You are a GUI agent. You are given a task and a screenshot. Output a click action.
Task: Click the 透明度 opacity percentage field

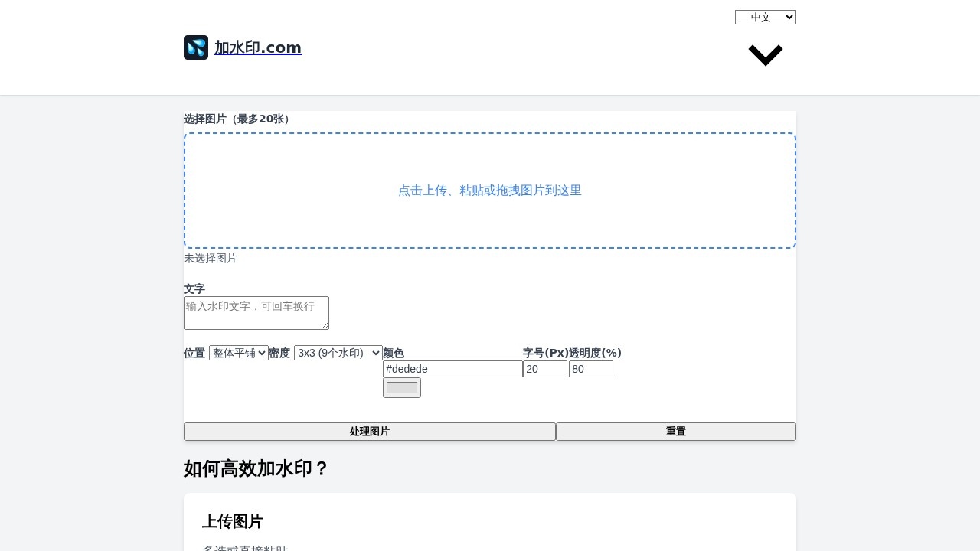[x=590, y=369]
